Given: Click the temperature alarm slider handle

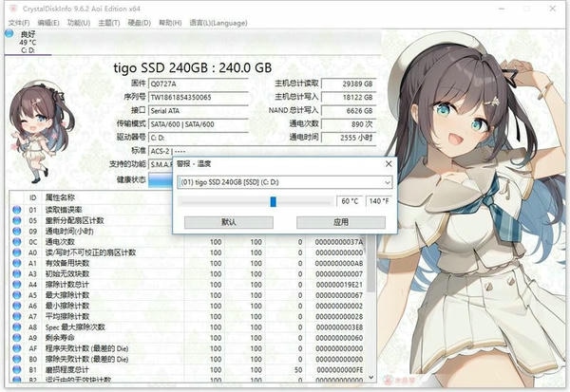Looking at the screenshot, I should point(273,201).
